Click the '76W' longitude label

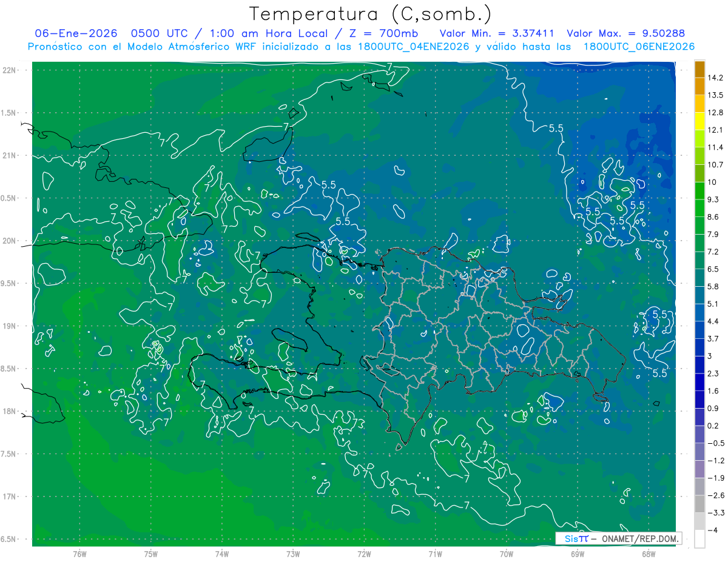click(x=79, y=554)
